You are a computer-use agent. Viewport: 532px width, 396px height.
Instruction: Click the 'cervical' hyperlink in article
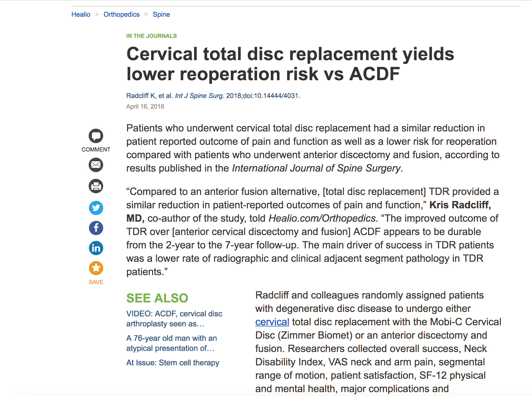pos(272,322)
